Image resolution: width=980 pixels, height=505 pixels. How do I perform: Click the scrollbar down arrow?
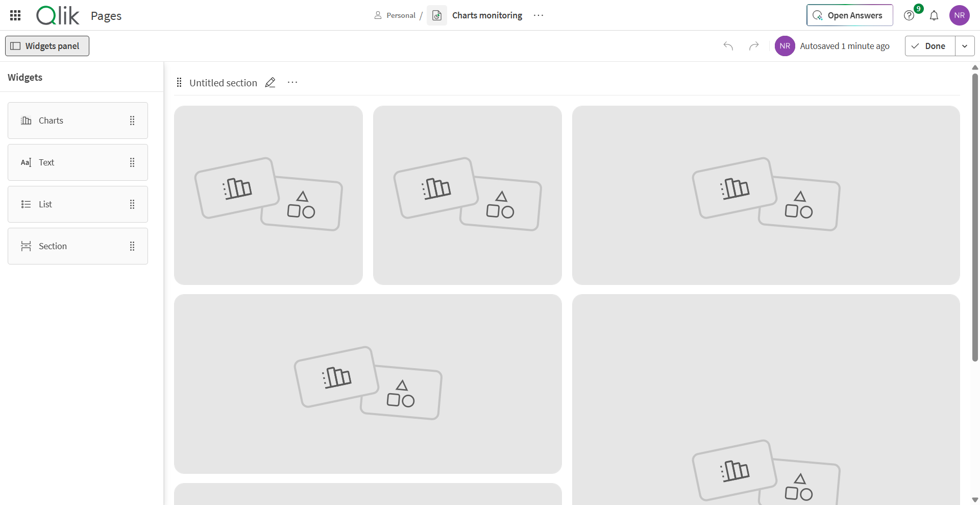click(975, 500)
